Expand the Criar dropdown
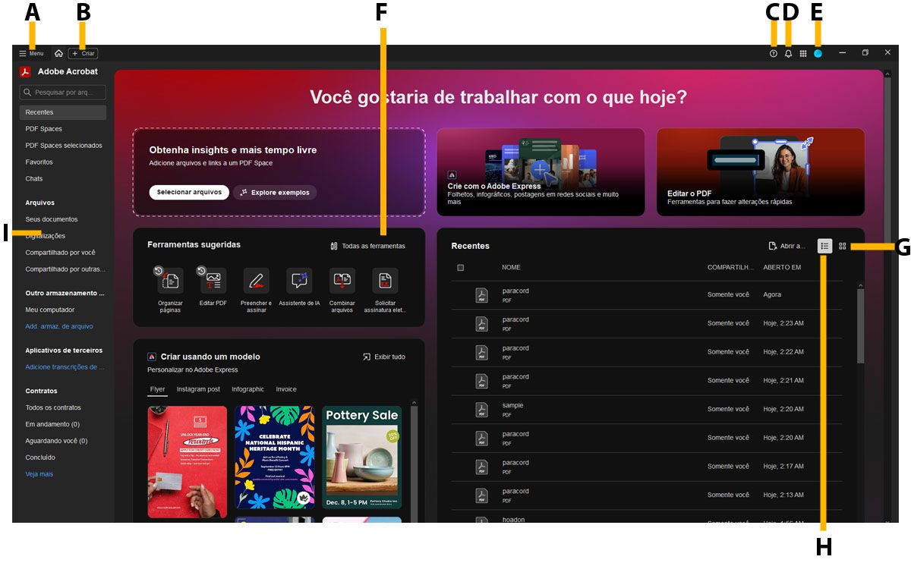Screen dimensions: 911x588 [82, 53]
